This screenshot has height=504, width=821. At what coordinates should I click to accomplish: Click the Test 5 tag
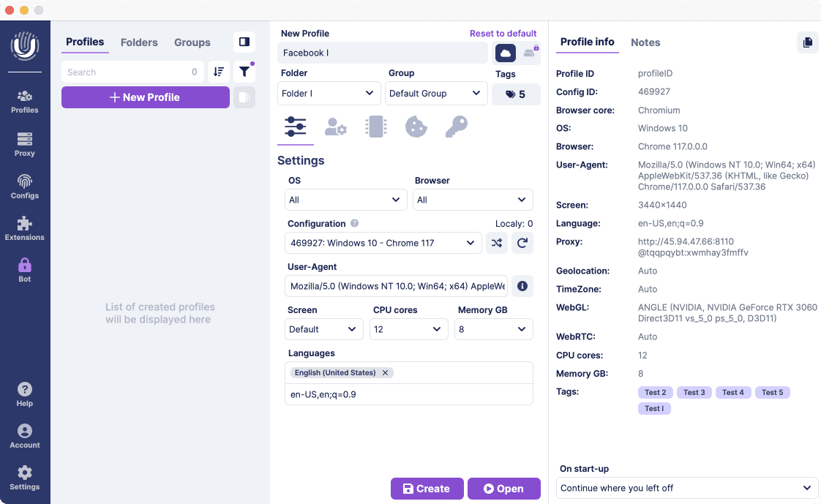pyautogui.click(x=772, y=392)
